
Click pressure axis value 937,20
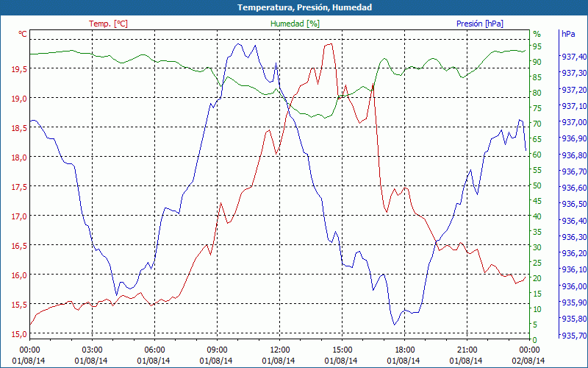point(574,90)
